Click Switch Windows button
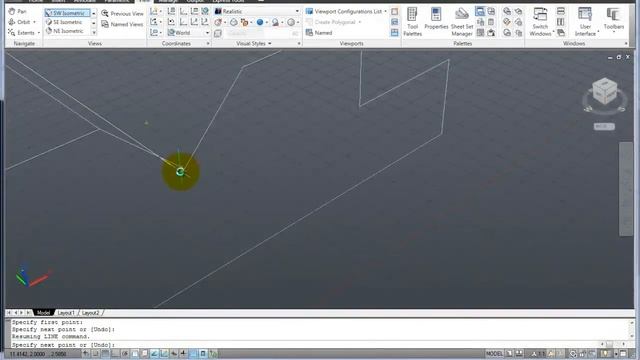640x360 pixels. [x=540, y=22]
